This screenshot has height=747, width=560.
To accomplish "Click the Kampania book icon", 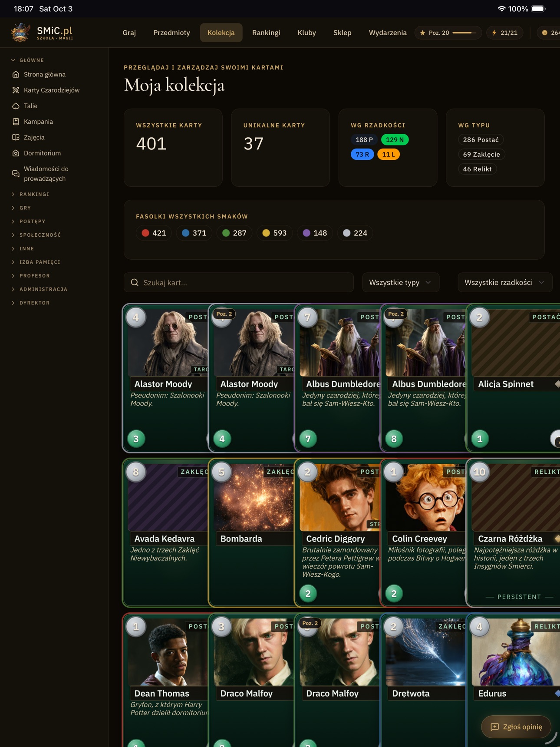I will [16, 122].
